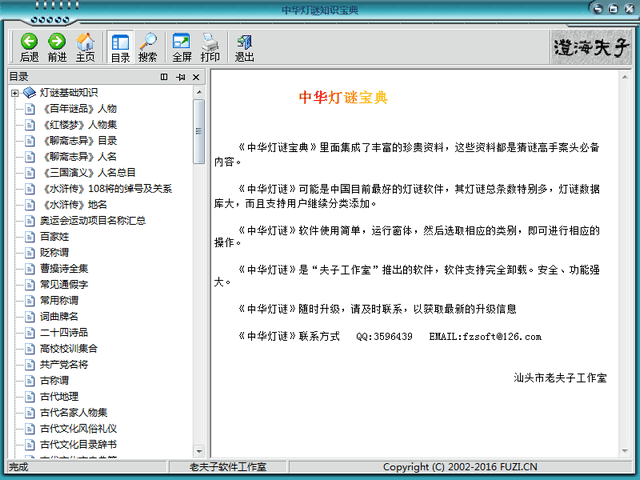Viewport: 640px width, 480px height.
Task: Maximize the 中华灯谜知识宝典 window
Action: pyautogui.click(x=613, y=9)
